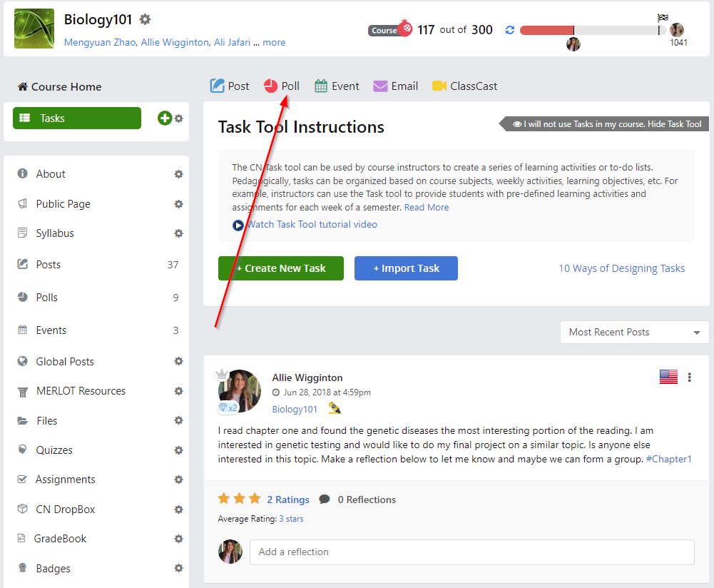The width and height of the screenshot is (714, 588).
Task: Click the red course progress bar
Action: (546, 30)
